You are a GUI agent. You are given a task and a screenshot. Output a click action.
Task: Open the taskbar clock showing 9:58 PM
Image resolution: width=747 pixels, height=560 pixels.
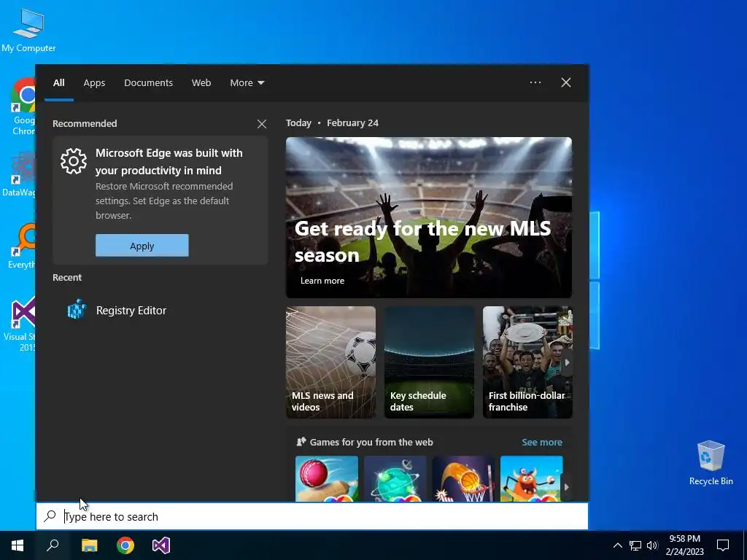coord(684,545)
